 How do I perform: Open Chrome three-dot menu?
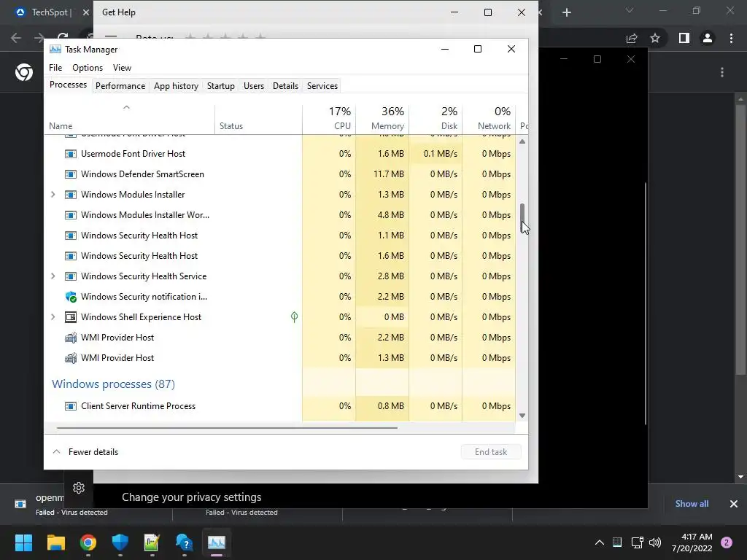click(x=731, y=38)
